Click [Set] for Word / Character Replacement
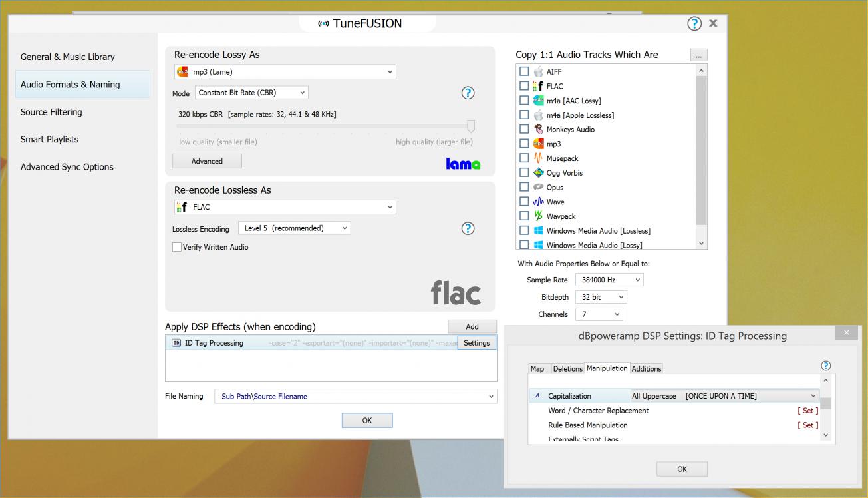This screenshot has width=868, height=498. 808,411
